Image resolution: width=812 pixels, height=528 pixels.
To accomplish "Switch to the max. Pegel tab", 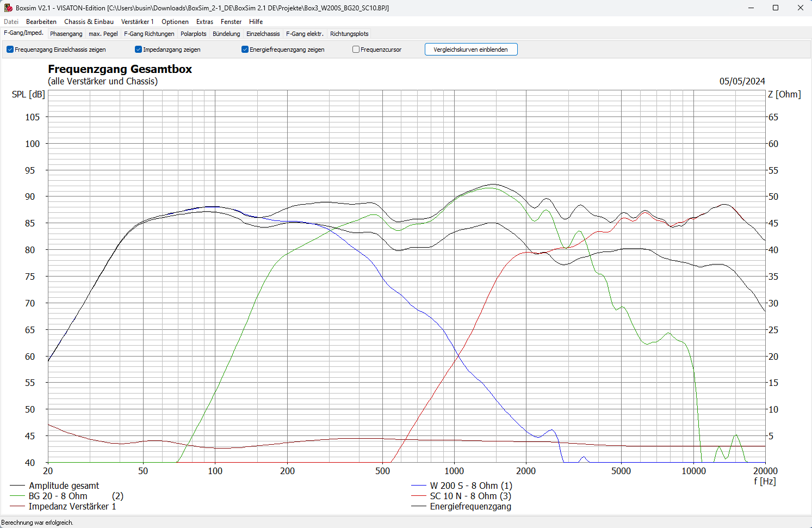I will (103, 34).
